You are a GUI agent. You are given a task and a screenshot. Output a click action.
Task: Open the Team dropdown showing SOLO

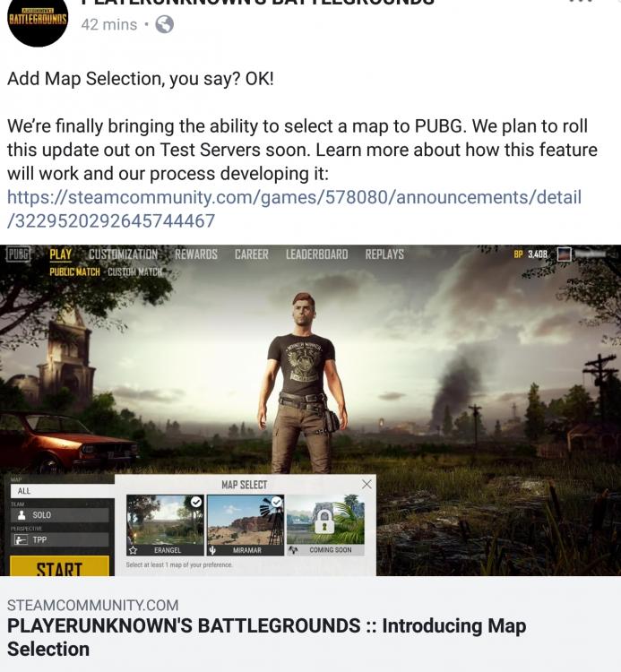coord(59,515)
